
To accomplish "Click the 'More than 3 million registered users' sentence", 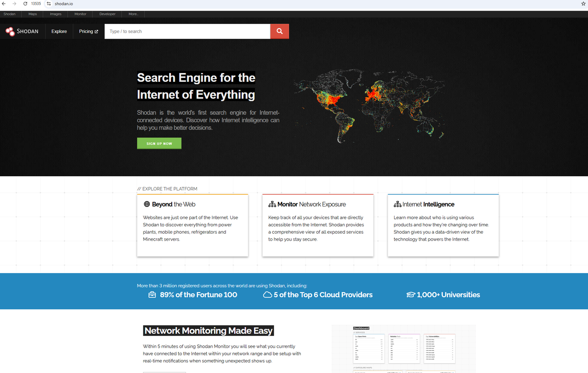I will pyautogui.click(x=222, y=286).
